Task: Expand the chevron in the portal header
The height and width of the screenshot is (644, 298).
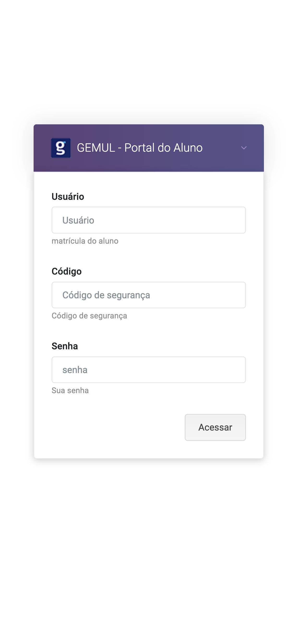Action: click(244, 148)
